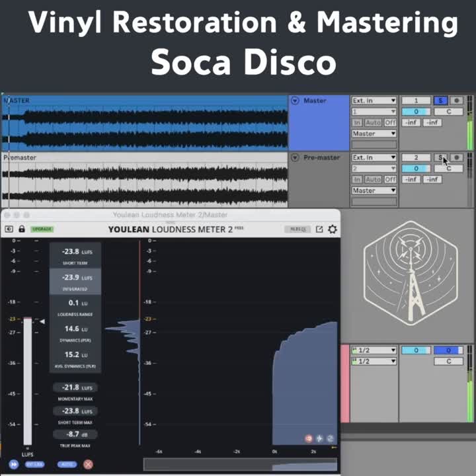The height and width of the screenshot is (476, 476).
Task: Set Pre-master monitor to Auto
Action: click(x=373, y=179)
